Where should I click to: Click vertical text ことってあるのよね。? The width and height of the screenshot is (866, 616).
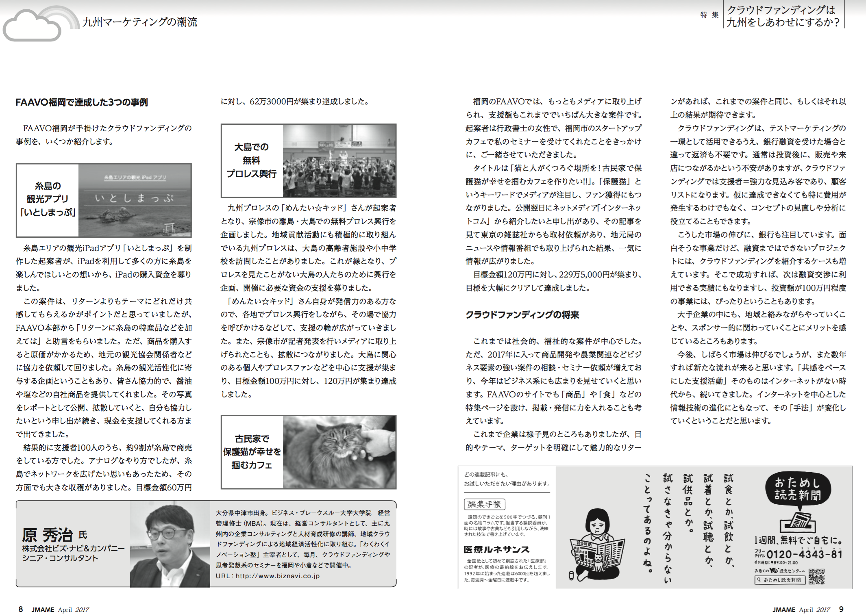point(647,523)
